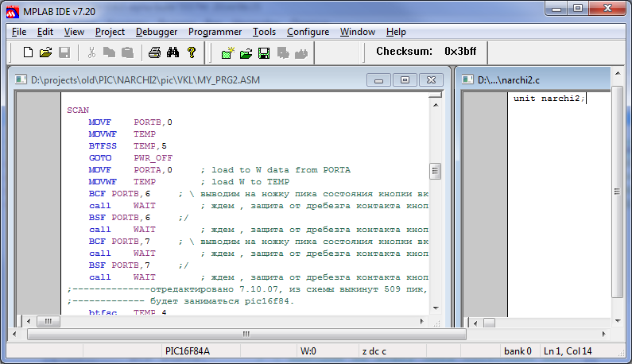Open project with green folder icon
The height and width of the screenshot is (364, 632).
(246, 52)
